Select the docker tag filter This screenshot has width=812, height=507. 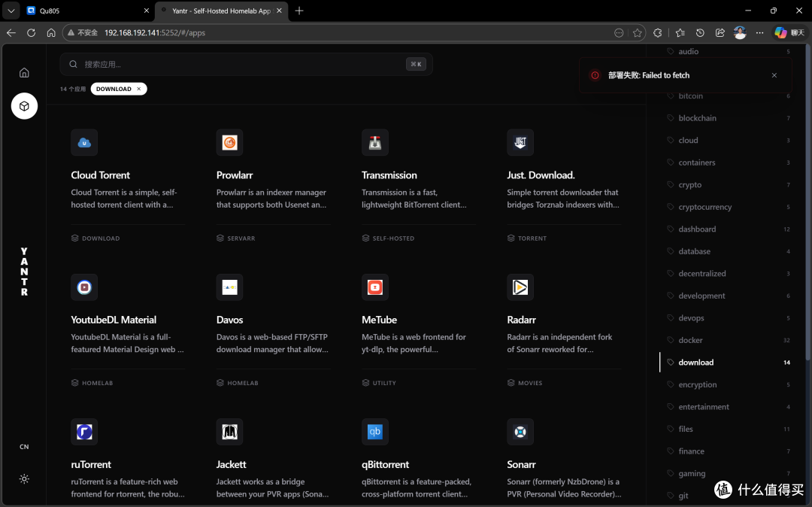(x=729, y=340)
